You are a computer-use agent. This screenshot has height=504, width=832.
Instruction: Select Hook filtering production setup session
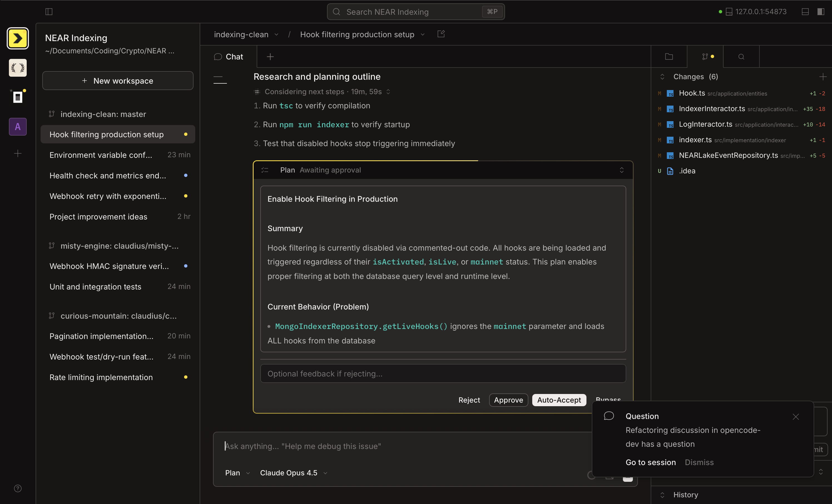click(118, 134)
